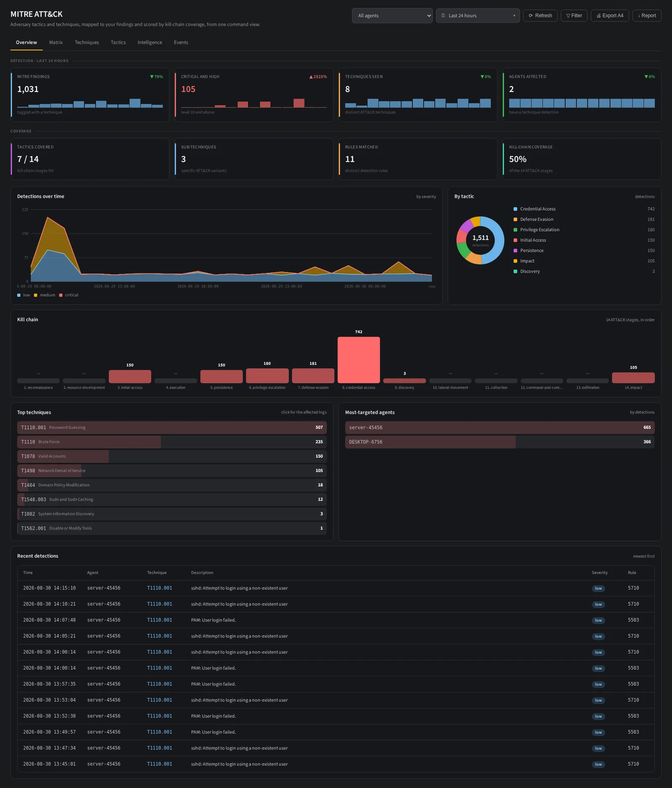Click T1110.001 link in 14:15:10 row
This screenshot has height=788, width=672.
click(160, 588)
